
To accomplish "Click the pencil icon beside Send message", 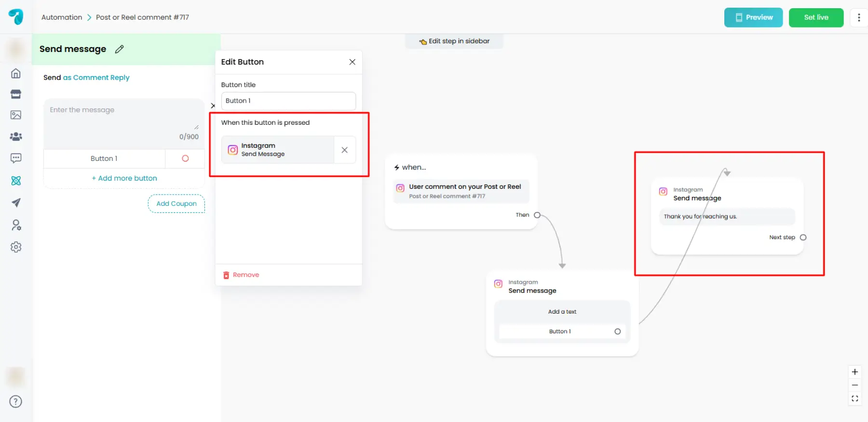I will point(120,49).
